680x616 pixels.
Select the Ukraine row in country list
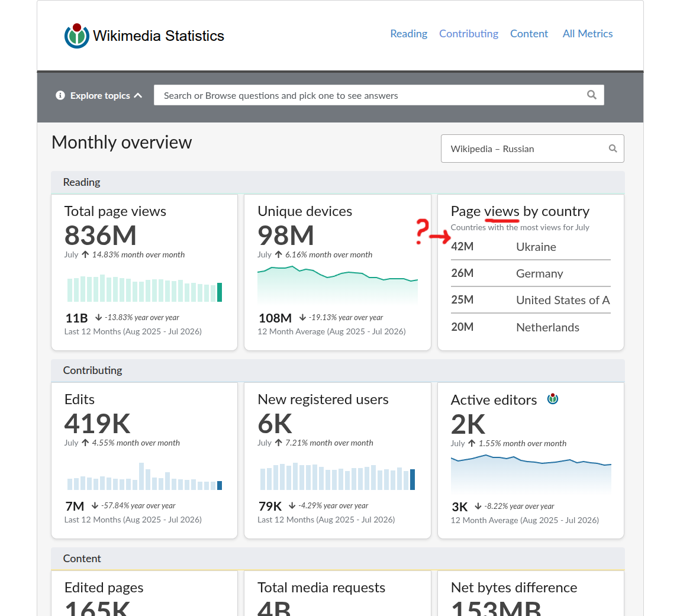(530, 247)
